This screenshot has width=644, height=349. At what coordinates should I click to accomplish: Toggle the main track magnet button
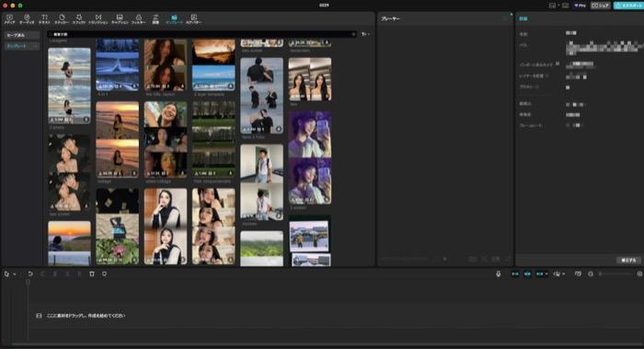coord(514,273)
